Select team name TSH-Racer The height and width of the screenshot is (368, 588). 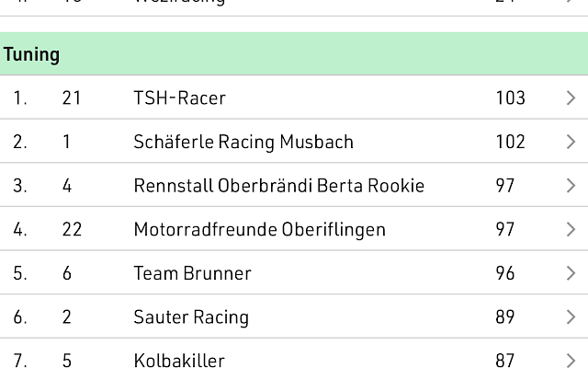(x=180, y=98)
